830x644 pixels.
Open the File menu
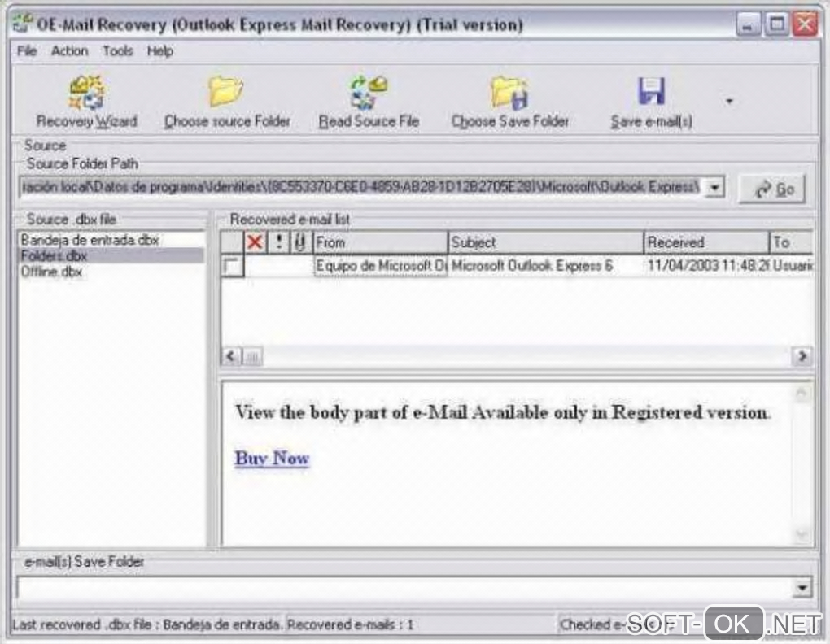(27, 50)
